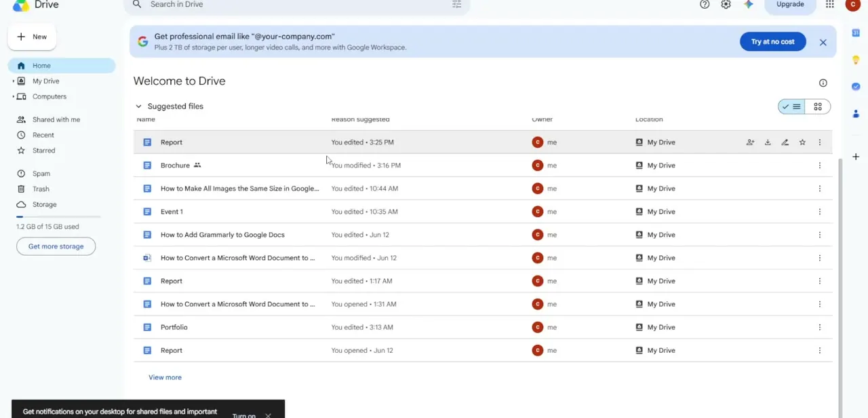Open more actions for Brochure row
The image size is (868, 418).
coord(819,166)
